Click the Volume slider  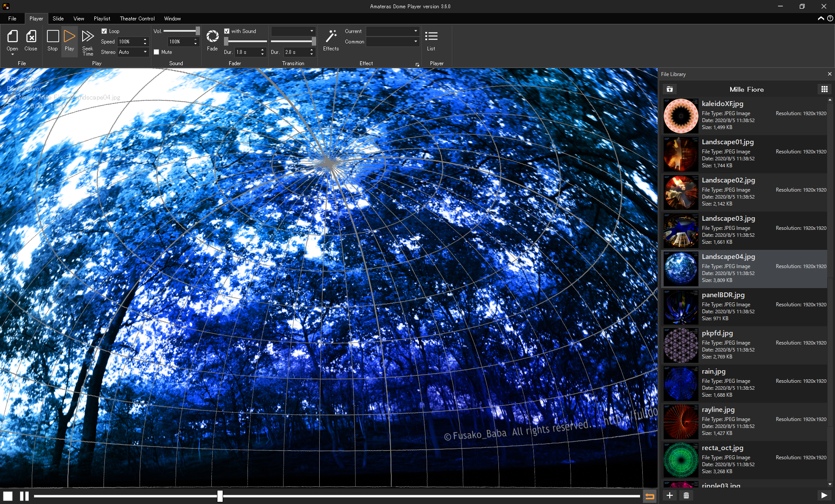(x=181, y=31)
